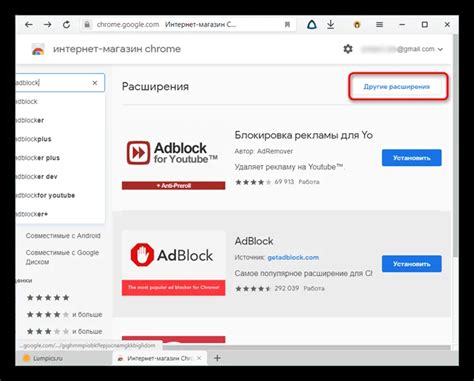Image resolution: width=474 pixels, height=381 pixels.
Task: Choose the 'adblocker+' suggestion
Action: pyautogui.click(x=60, y=214)
